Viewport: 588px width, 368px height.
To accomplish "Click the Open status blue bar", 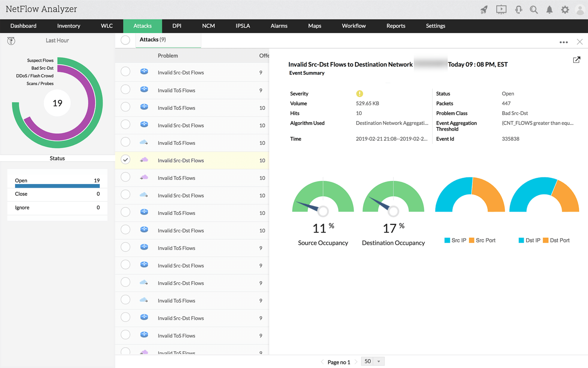I will click(x=57, y=186).
